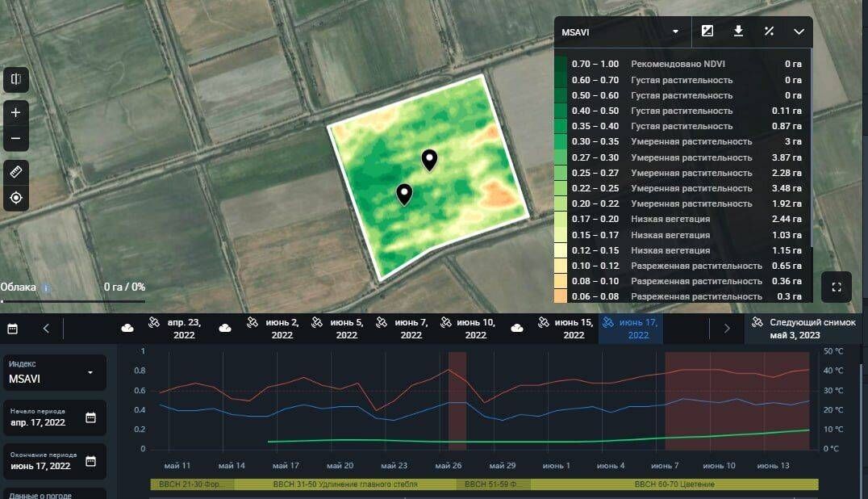Go to next images with right arrow

(x=727, y=329)
